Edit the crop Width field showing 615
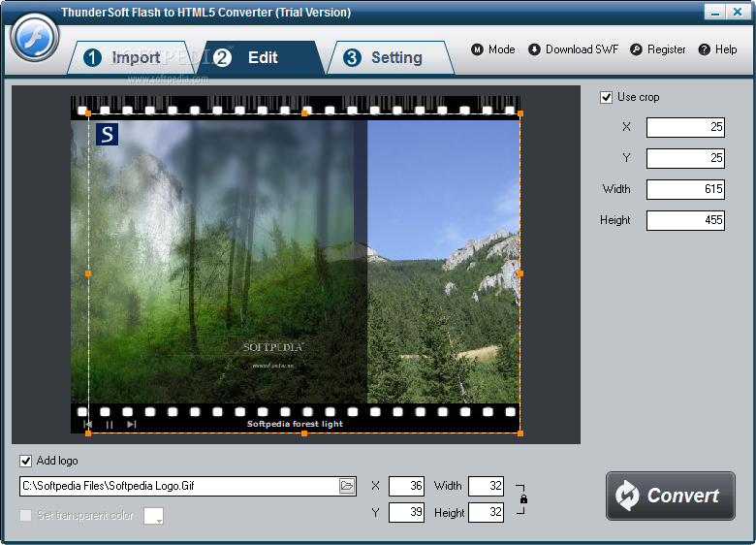756x545 pixels. pyautogui.click(x=685, y=189)
